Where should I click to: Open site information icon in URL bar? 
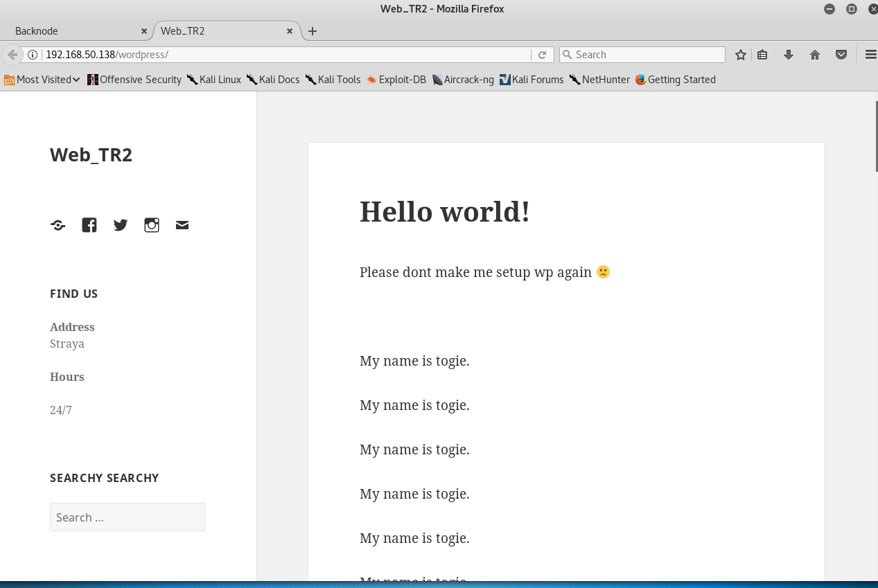point(33,55)
